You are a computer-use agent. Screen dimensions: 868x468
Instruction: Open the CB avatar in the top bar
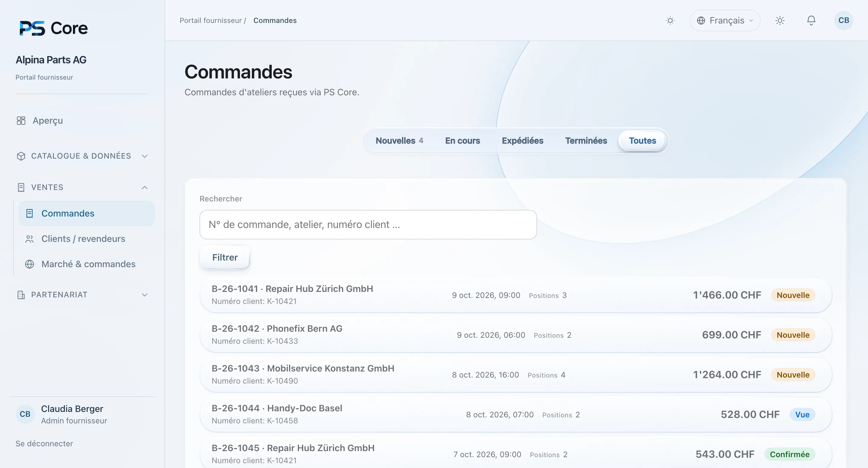pyautogui.click(x=843, y=21)
